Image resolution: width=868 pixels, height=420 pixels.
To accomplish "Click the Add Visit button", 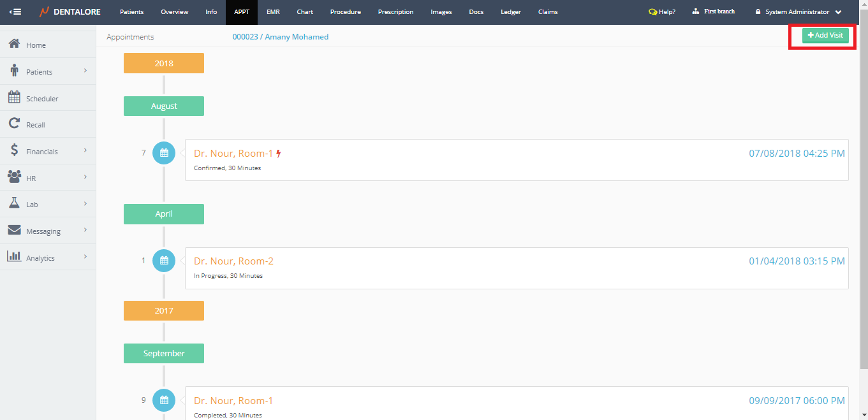I will [x=825, y=36].
